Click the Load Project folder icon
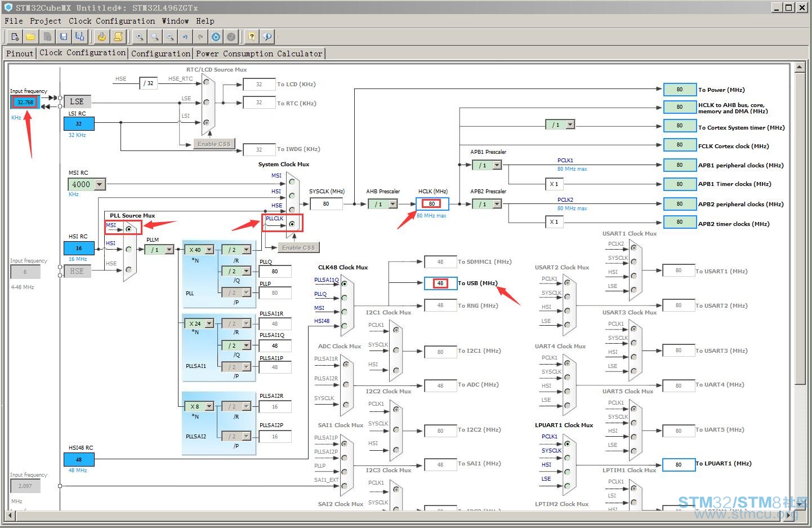The image size is (812, 528). tap(31, 37)
